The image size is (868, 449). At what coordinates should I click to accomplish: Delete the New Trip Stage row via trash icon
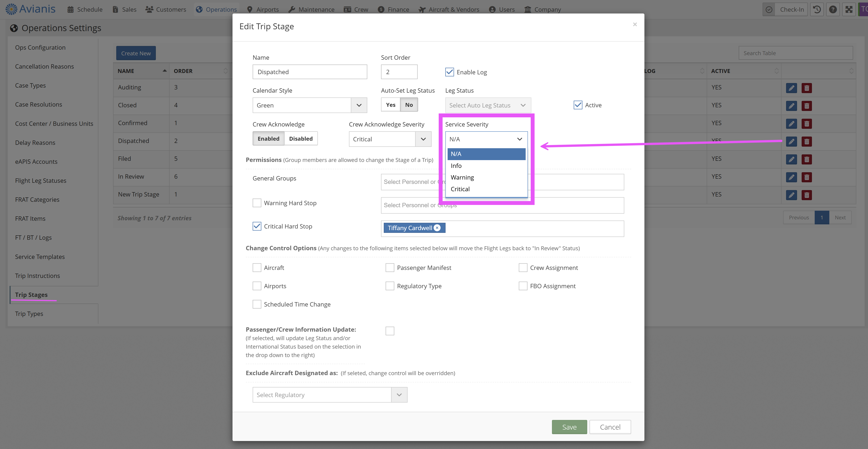(807, 195)
